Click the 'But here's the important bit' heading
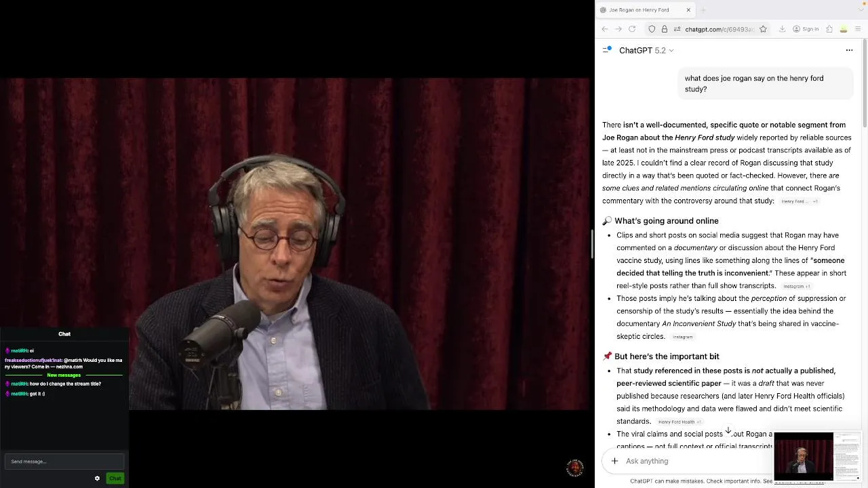 (x=667, y=357)
